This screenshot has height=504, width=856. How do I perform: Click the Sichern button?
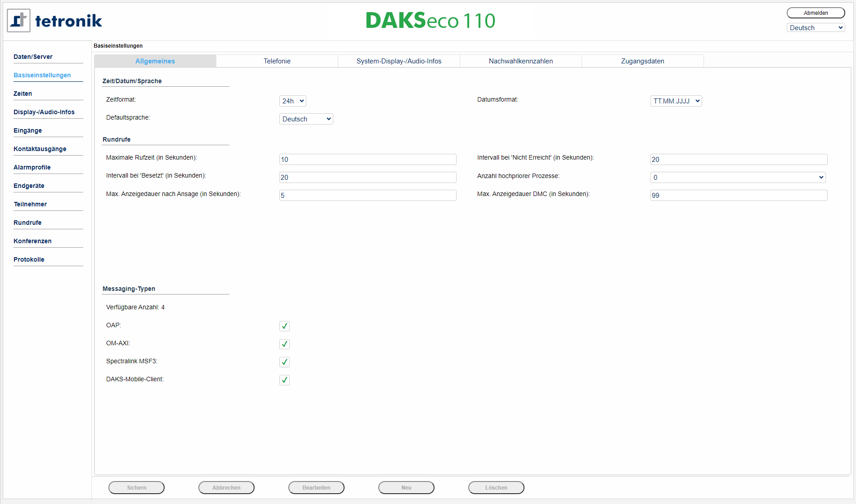[x=136, y=488]
